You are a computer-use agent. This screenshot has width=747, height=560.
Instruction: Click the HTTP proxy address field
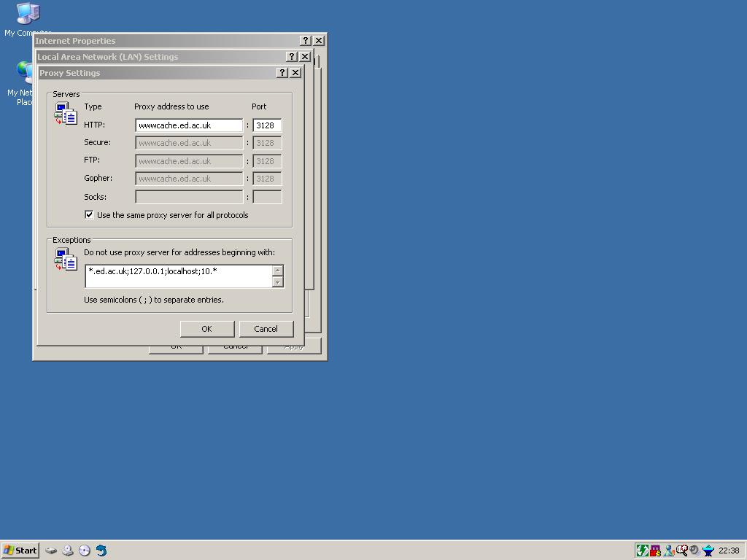(189, 125)
